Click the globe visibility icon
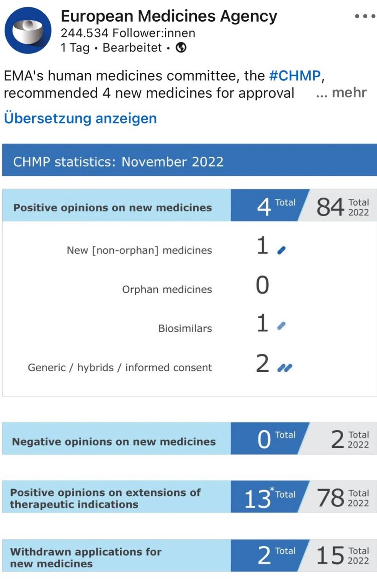 (181, 47)
